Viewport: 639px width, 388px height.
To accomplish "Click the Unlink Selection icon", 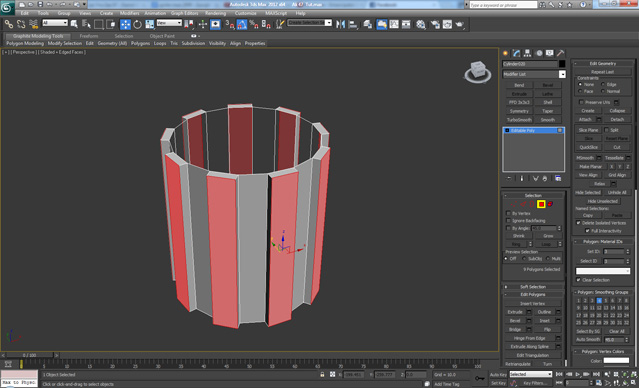I will [21, 24].
